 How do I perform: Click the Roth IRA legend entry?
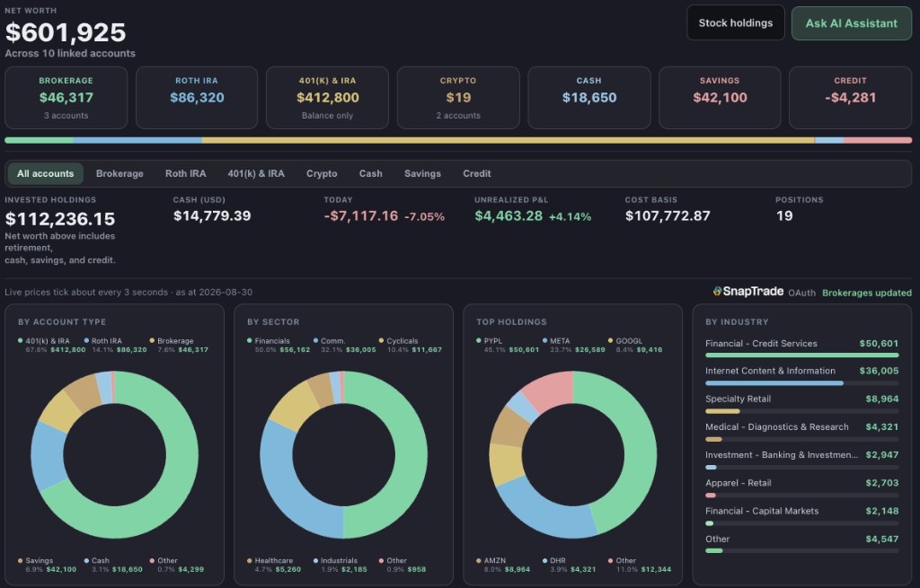(x=115, y=345)
